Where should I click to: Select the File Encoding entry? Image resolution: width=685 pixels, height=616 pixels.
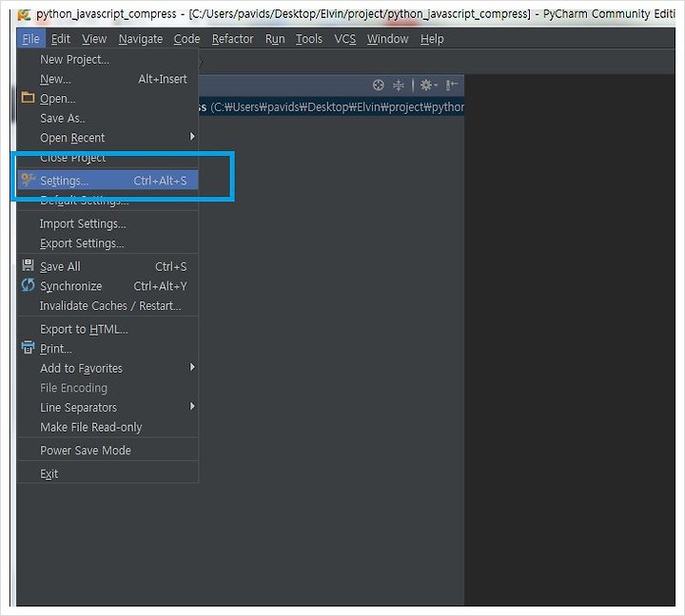(x=108, y=388)
